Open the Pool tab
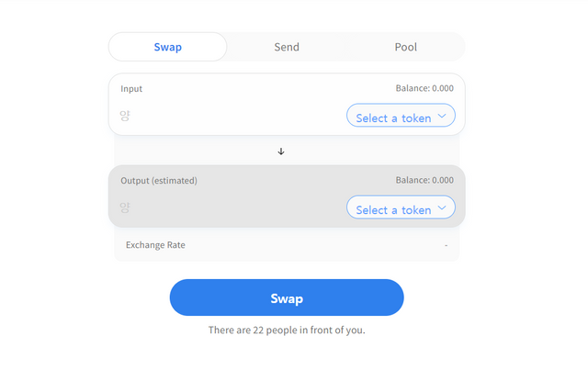Screen dimensions: 588x381 (x=405, y=47)
